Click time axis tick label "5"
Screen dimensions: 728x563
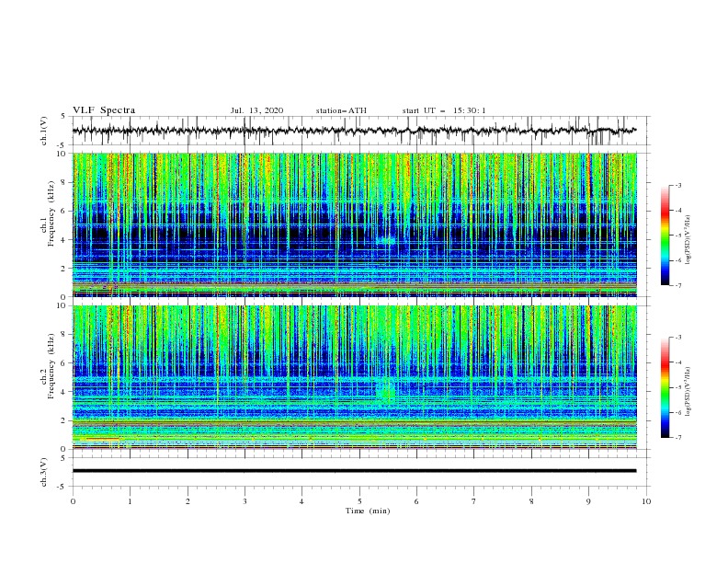(359, 501)
